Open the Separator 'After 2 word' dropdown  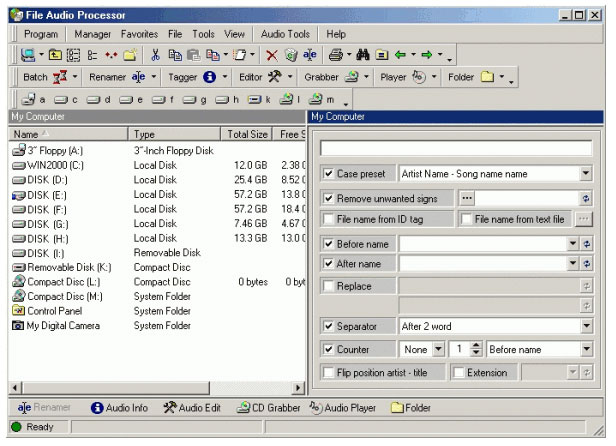pyautogui.click(x=586, y=326)
